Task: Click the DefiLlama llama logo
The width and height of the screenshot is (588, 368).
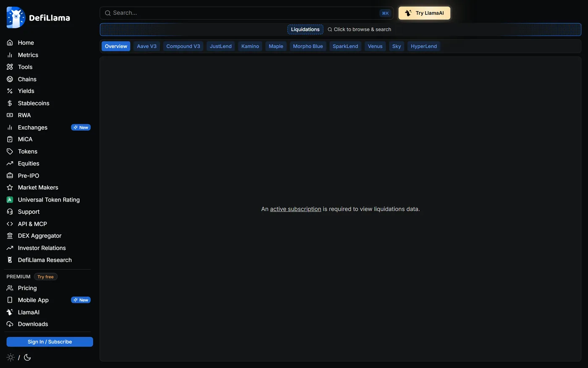Action: pyautogui.click(x=16, y=18)
